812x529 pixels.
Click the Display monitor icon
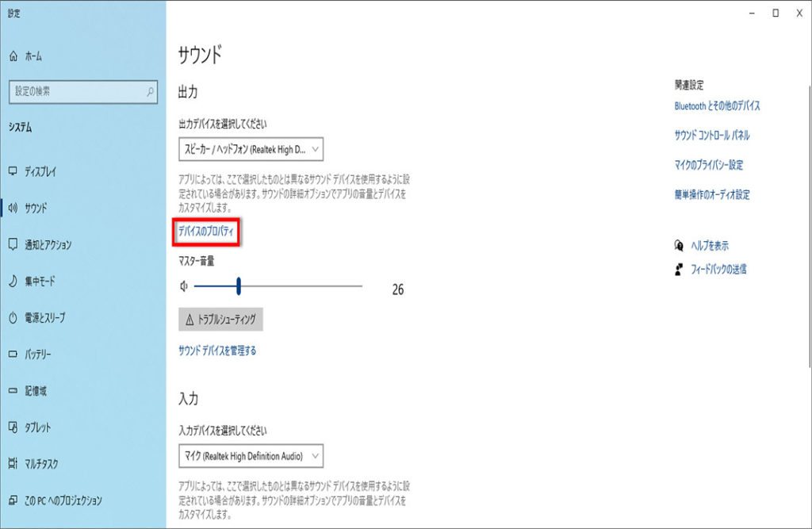point(13,171)
